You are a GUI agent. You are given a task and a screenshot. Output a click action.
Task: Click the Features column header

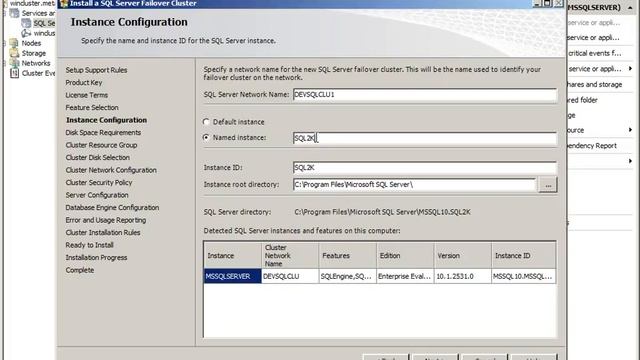347,256
